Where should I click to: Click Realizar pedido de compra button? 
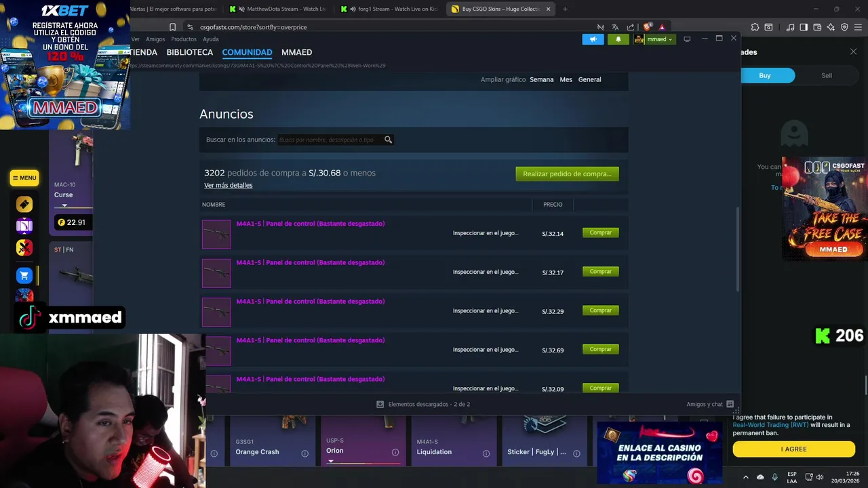pyautogui.click(x=567, y=174)
